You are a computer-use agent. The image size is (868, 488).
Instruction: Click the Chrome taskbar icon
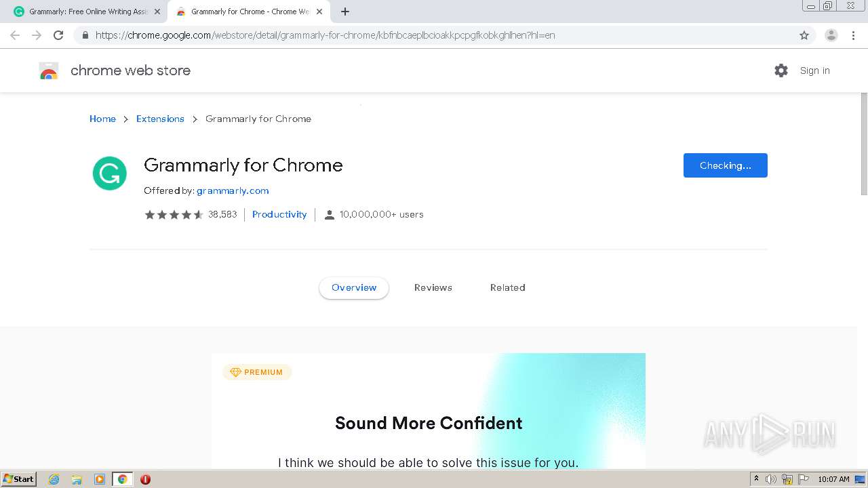(123, 479)
